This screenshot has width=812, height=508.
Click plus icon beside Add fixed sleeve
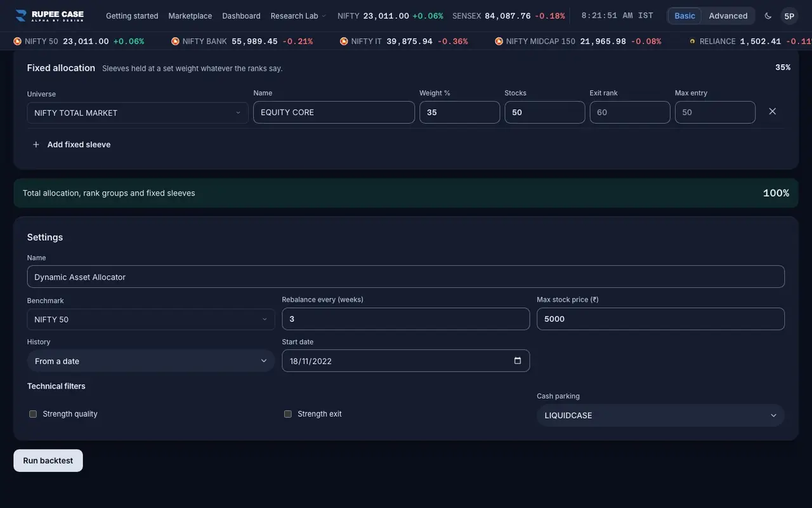coord(36,145)
